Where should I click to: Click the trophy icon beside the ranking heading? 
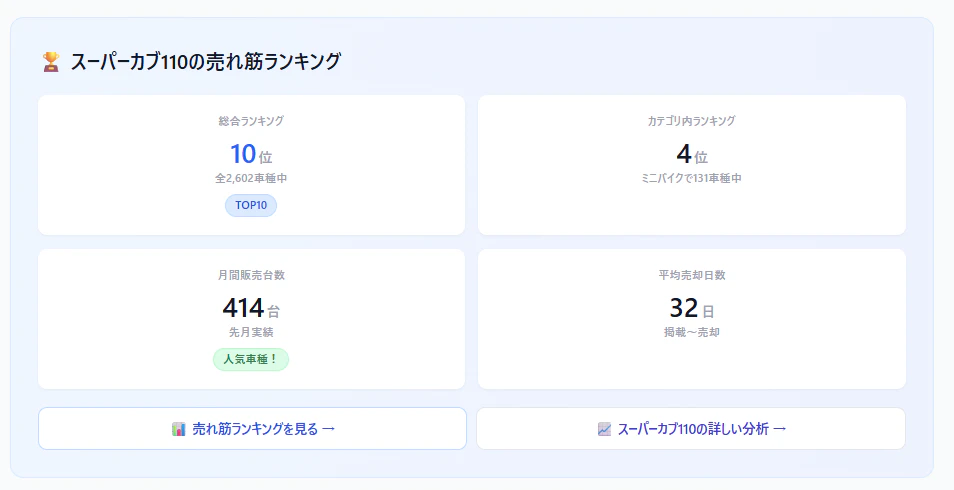[51, 61]
